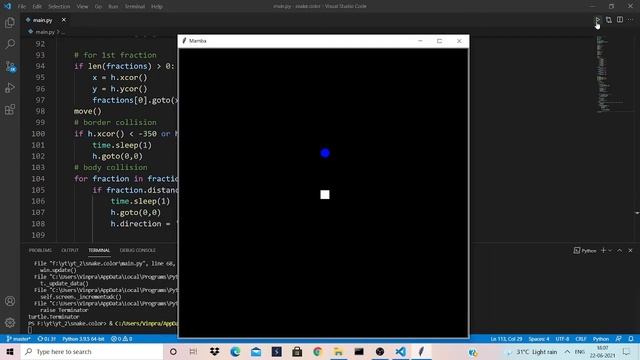
Task: Open notifications bell in status bar
Action: (631, 339)
